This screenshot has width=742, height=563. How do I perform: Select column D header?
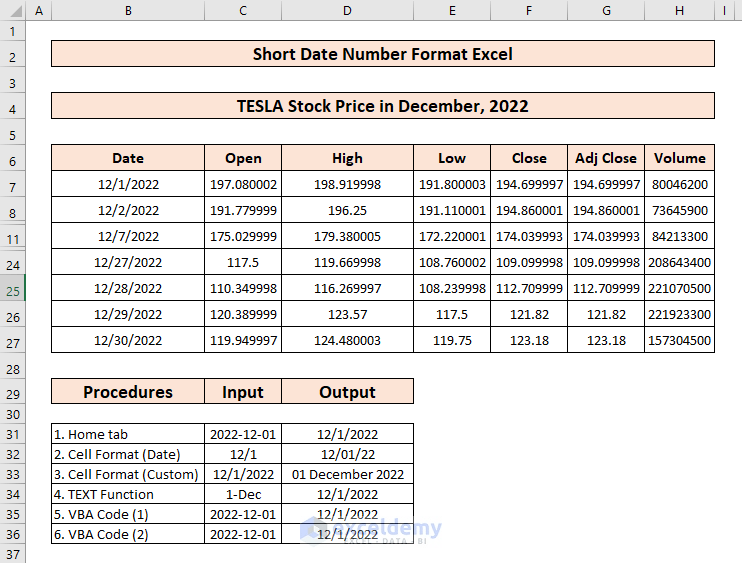[x=347, y=10]
